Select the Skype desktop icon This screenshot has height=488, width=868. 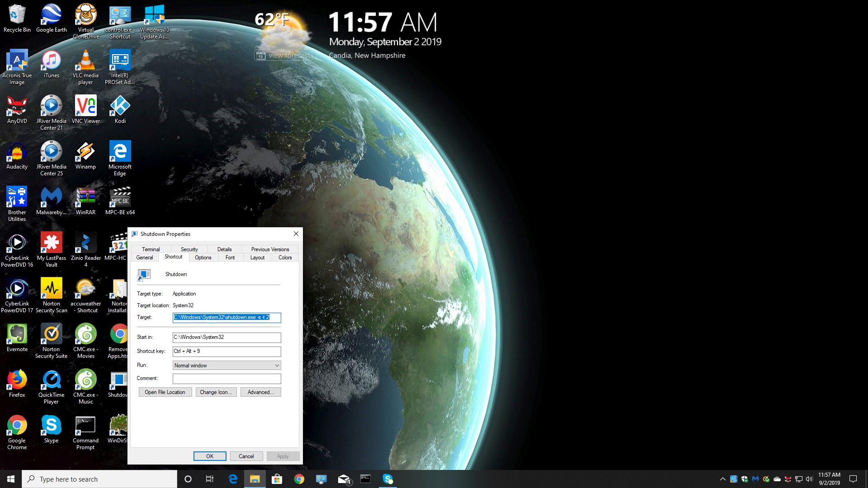tap(52, 429)
